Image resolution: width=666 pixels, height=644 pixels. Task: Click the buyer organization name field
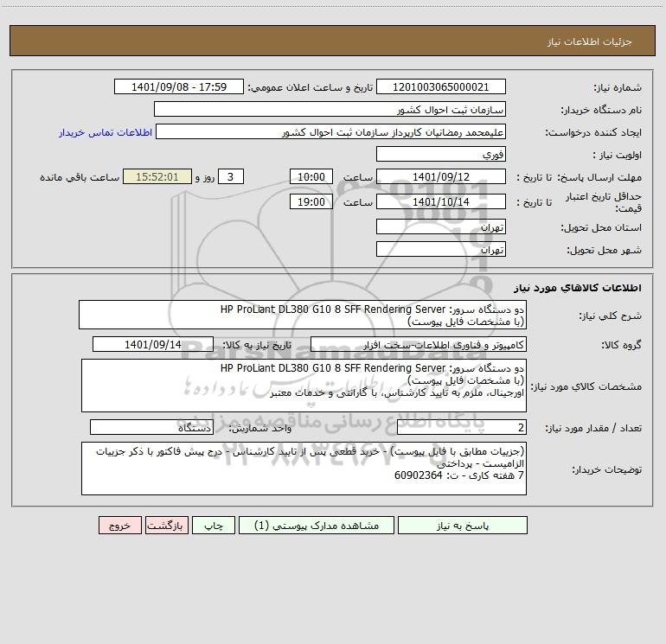pos(330,109)
